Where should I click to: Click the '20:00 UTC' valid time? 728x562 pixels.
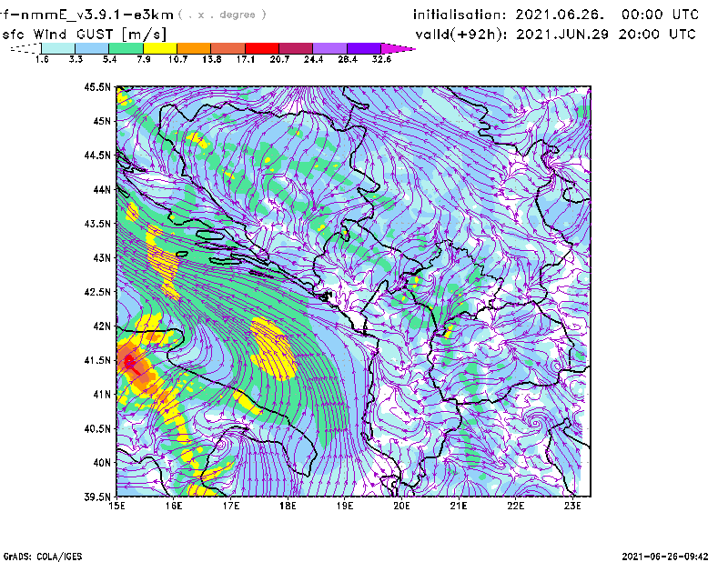click(657, 35)
